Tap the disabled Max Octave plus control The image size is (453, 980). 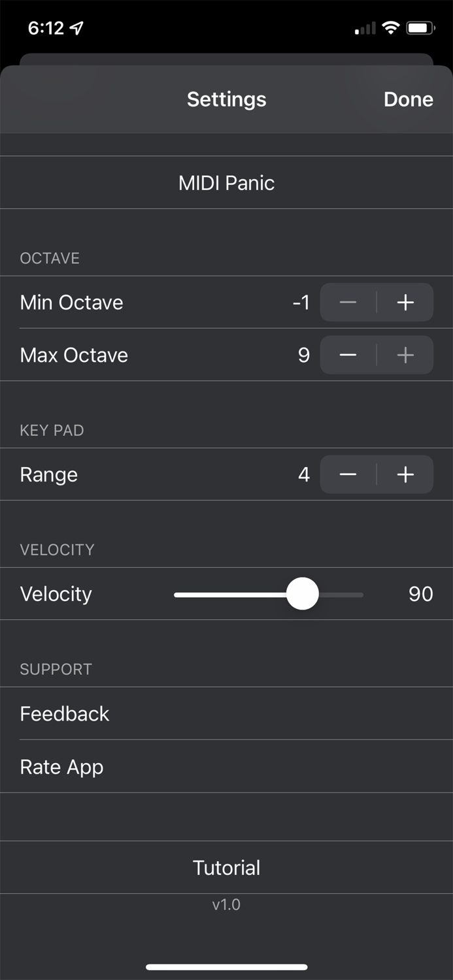[405, 355]
